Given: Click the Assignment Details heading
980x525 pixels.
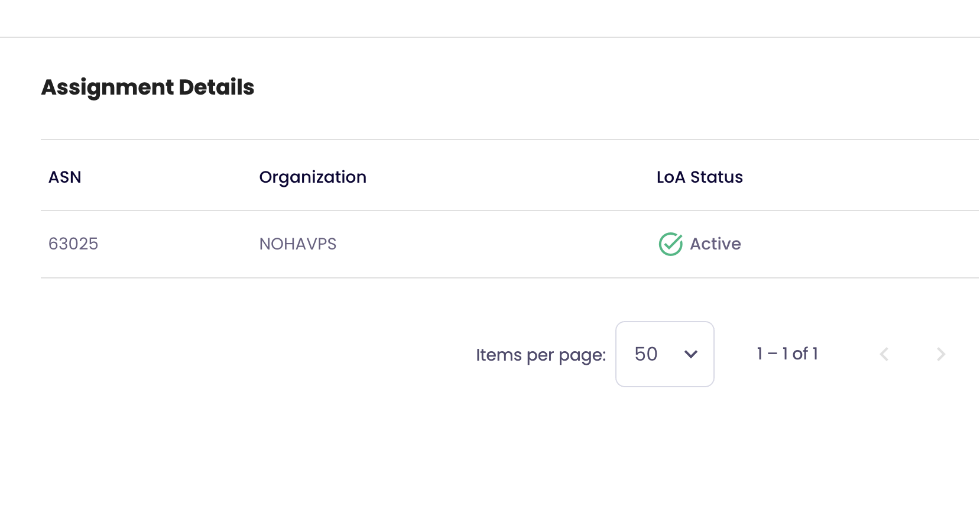Looking at the screenshot, I should click(x=148, y=87).
